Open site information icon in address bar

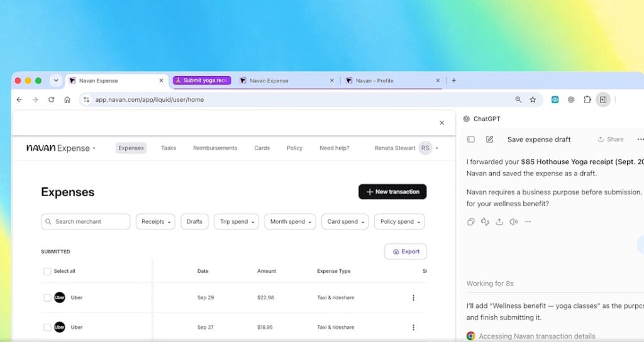tap(86, 99)
